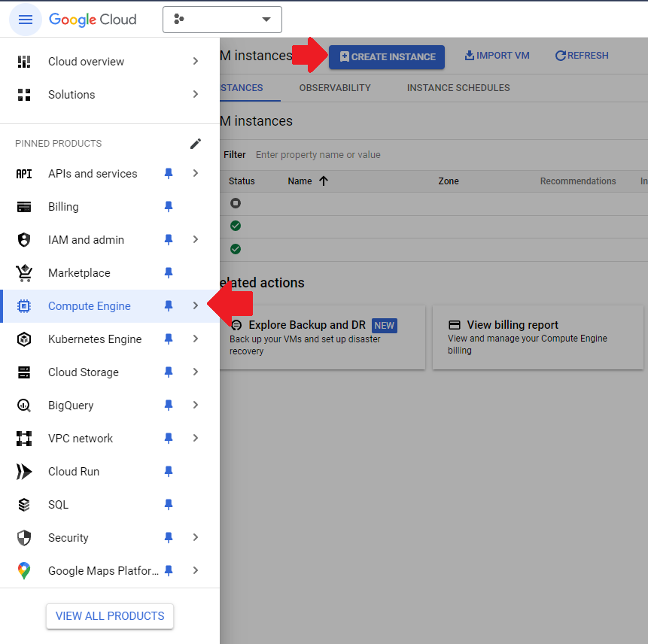Click the pencil to edit pinned products
Viewport: 648px width, 644px height.
pyautogui.click(x=196, y=143)
